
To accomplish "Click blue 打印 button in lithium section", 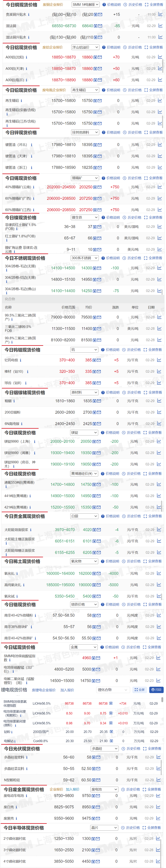I will tap(156, 690).
